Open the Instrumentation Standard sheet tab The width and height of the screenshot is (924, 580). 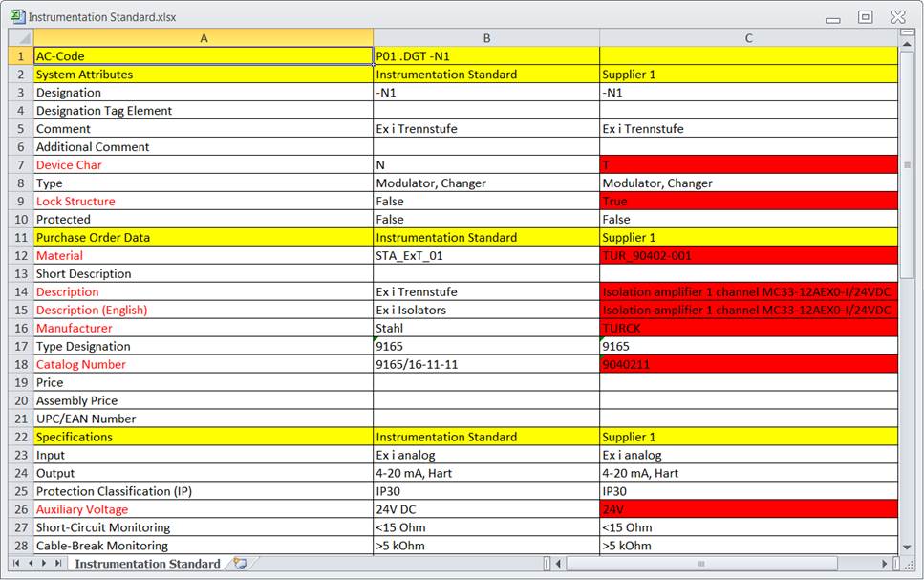click(x=147, y=564)
